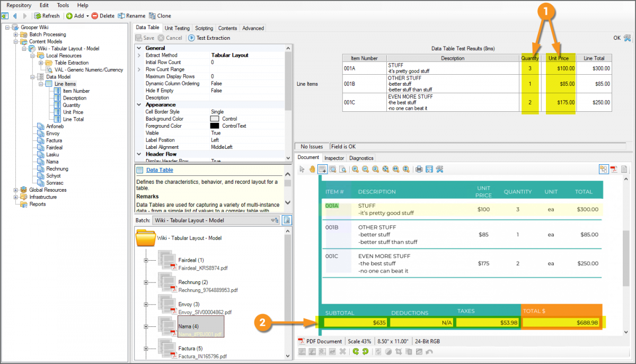Expand the Global Resources tree node
636x364 pixels.
tap(16, 190)
